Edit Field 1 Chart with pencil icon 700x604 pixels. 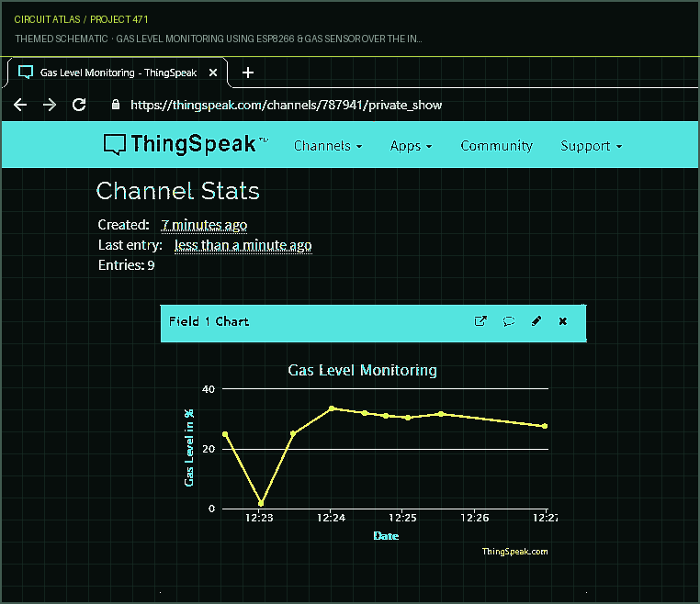coord(536,321)
